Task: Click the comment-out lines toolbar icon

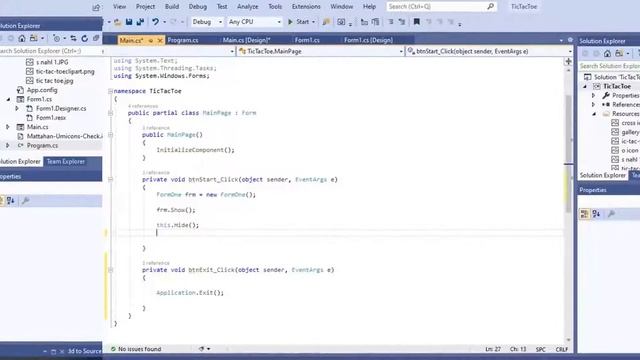Action: point(391,22)
